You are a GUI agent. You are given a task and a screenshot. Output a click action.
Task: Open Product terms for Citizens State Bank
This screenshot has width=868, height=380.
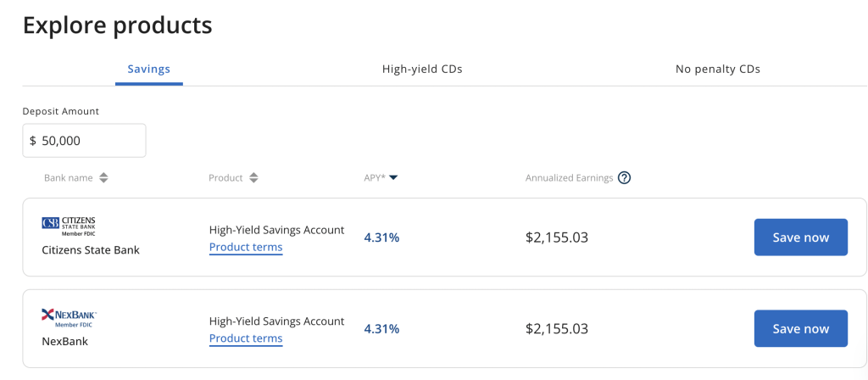pyautogui.click(x=246, y=248)
